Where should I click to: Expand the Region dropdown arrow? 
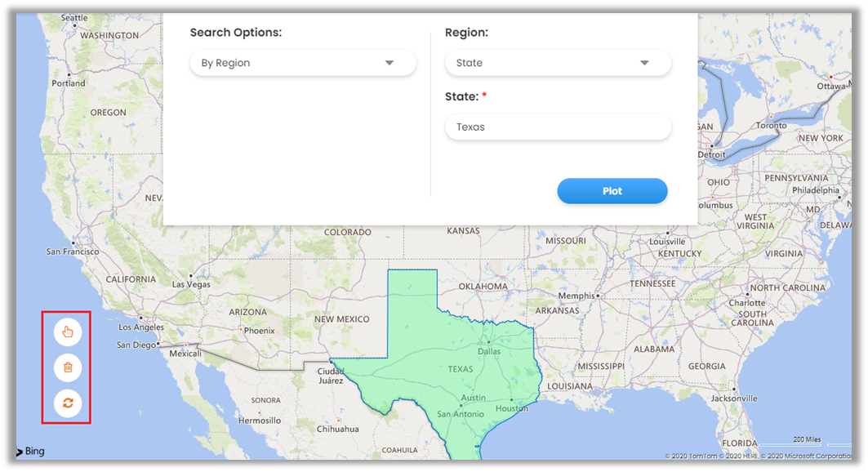coord(644,63)
